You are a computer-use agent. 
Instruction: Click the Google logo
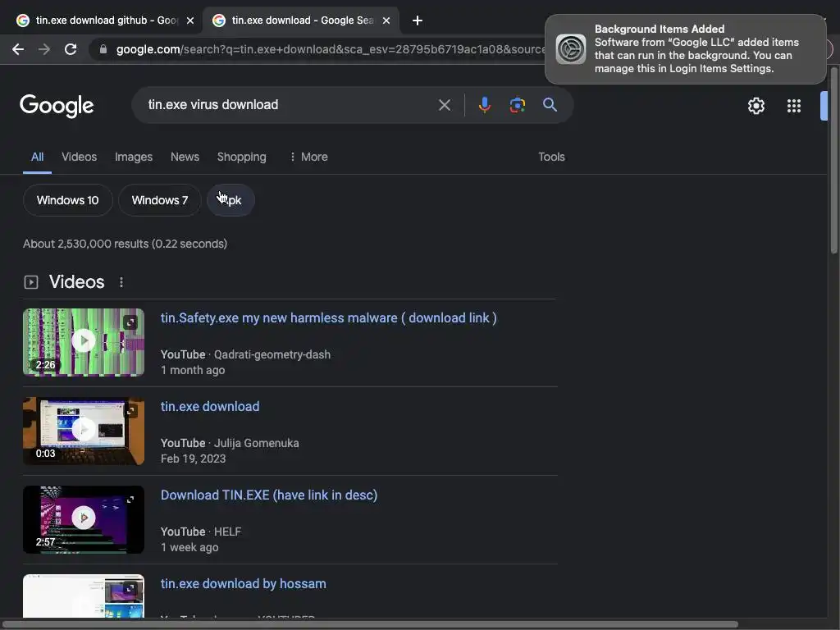click(x=57, y=106)
